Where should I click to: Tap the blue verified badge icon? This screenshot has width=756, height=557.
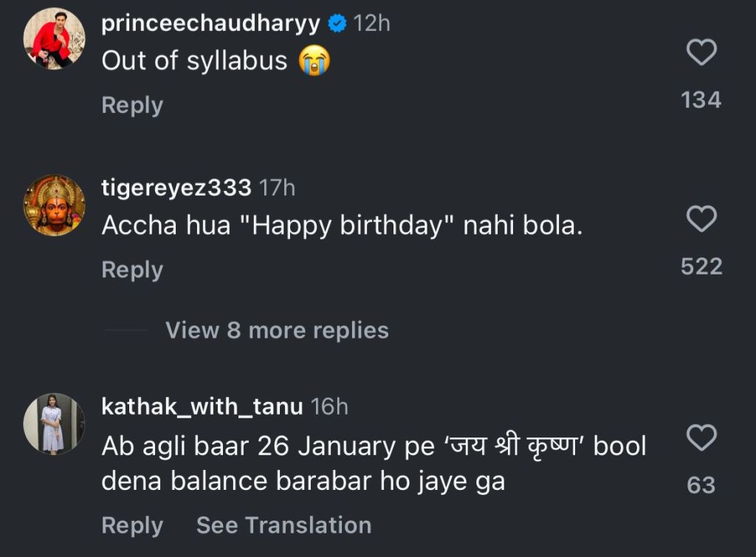tap(337, 24)
